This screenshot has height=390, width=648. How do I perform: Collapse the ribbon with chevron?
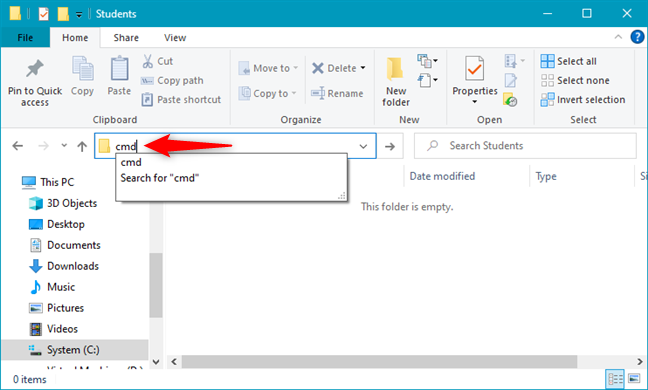coord(618,37)
